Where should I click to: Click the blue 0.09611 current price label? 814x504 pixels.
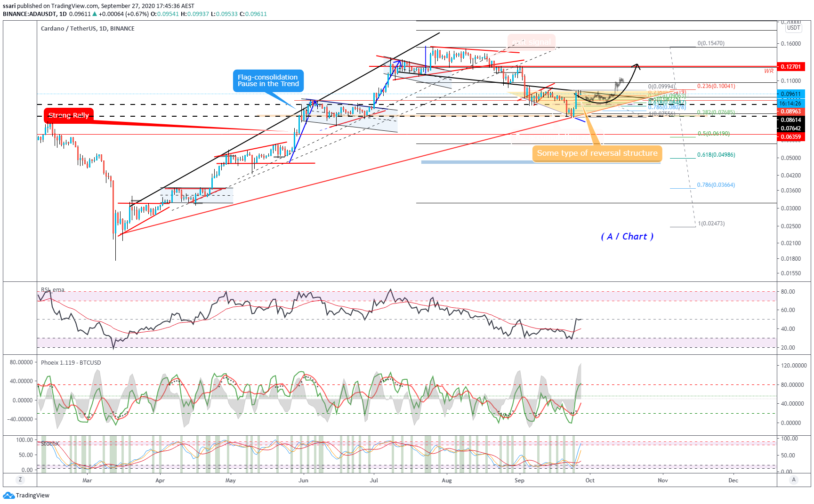coord(791,94)
